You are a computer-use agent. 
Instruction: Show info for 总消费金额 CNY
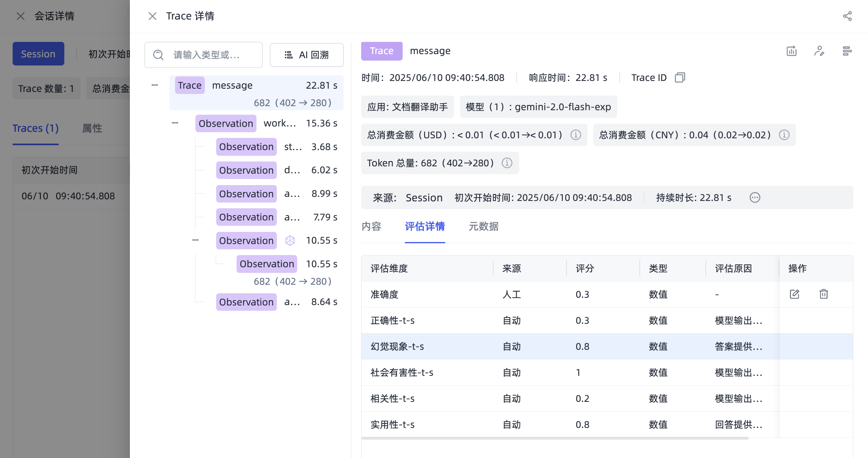tap(784, 135)
